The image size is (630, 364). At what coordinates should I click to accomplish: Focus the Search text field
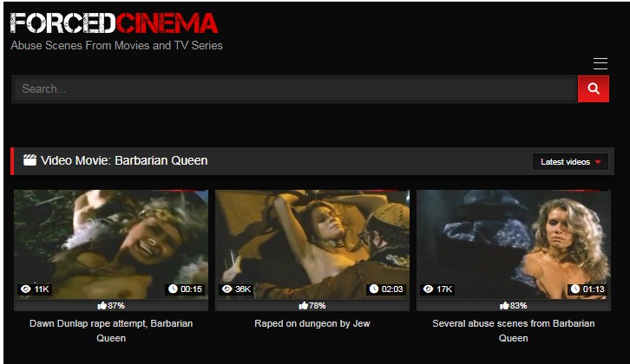295,88
